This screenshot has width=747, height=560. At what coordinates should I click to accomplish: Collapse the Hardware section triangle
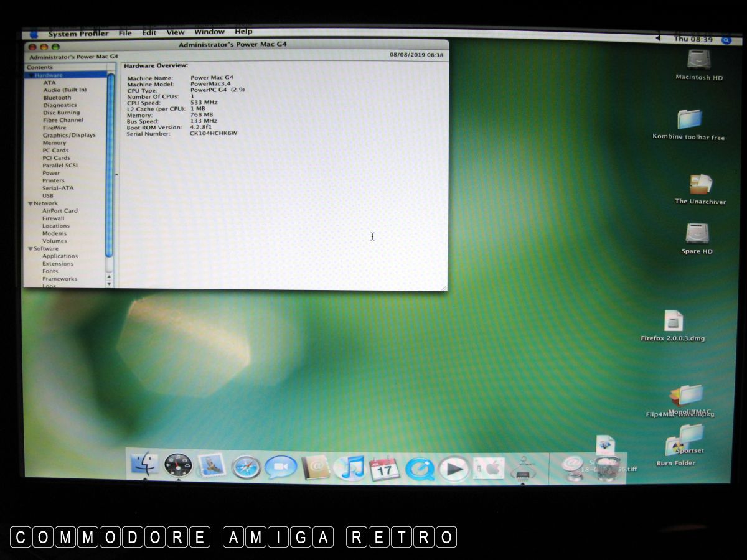click(x=29, y=75)
